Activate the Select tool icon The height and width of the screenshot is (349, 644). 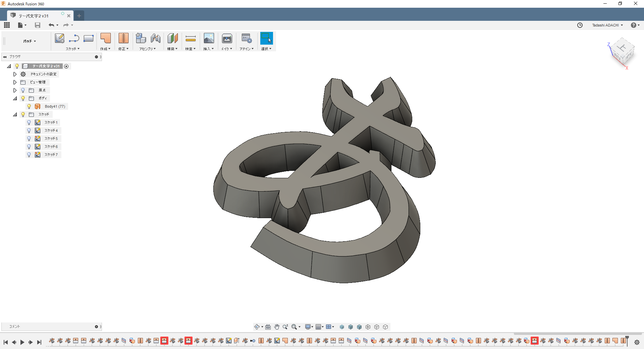click(267, 38)
